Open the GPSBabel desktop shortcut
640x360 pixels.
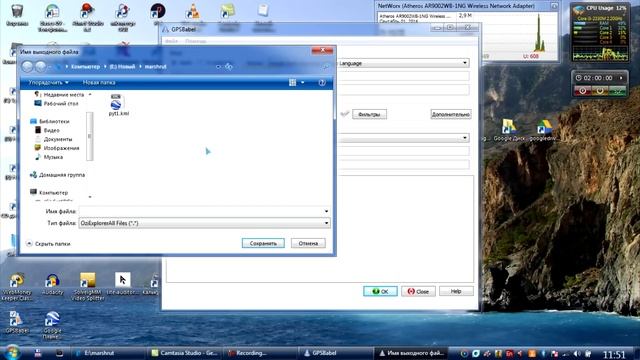point(16,322)
